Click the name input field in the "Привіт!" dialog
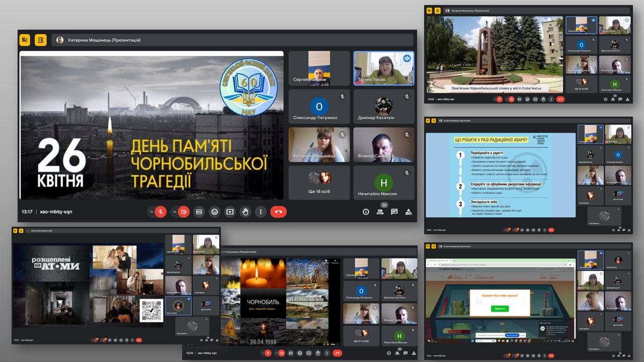Viewport: 644px width, 362px height. tap(500, 301)
